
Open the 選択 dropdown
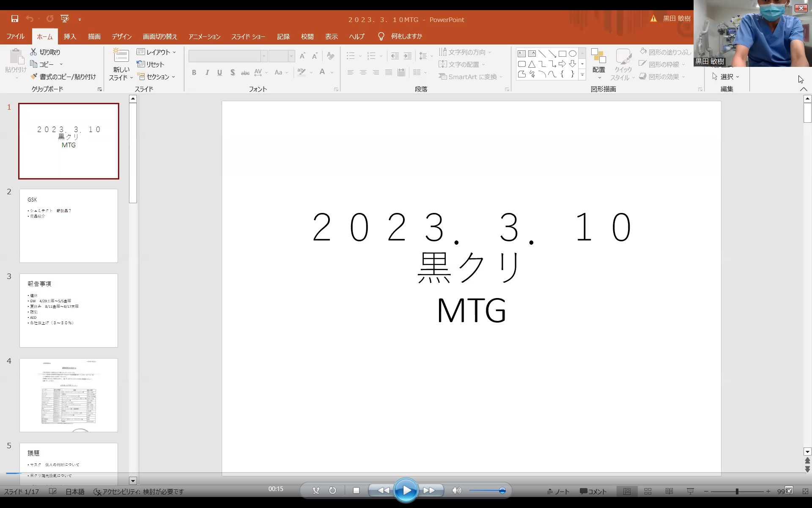point(726,77)
